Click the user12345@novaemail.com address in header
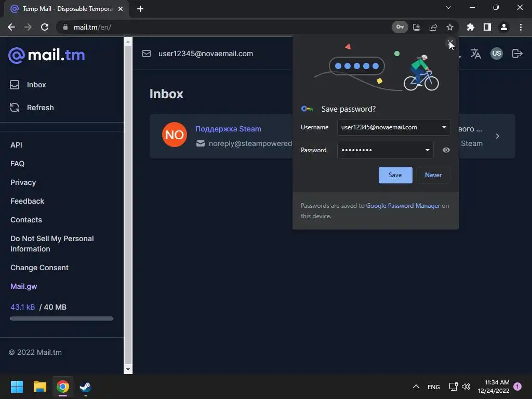The height and width of the screenshot is (399, 532). point(206,54)
